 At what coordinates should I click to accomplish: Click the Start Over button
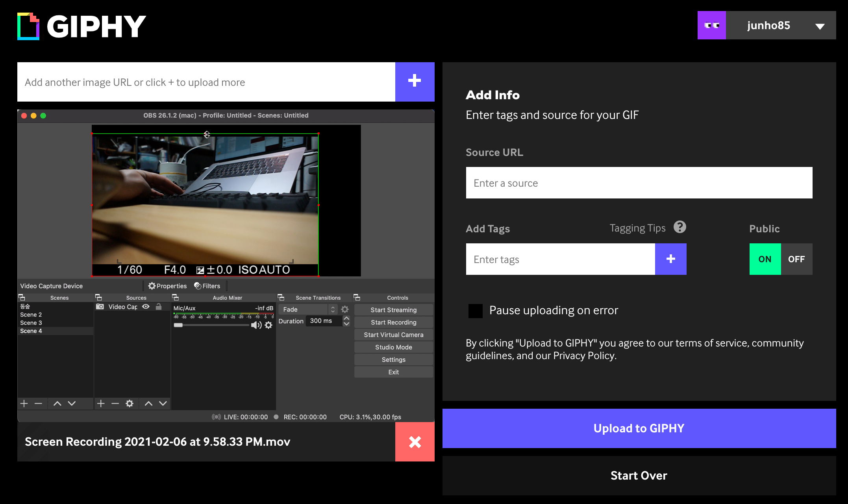[639, 476]
